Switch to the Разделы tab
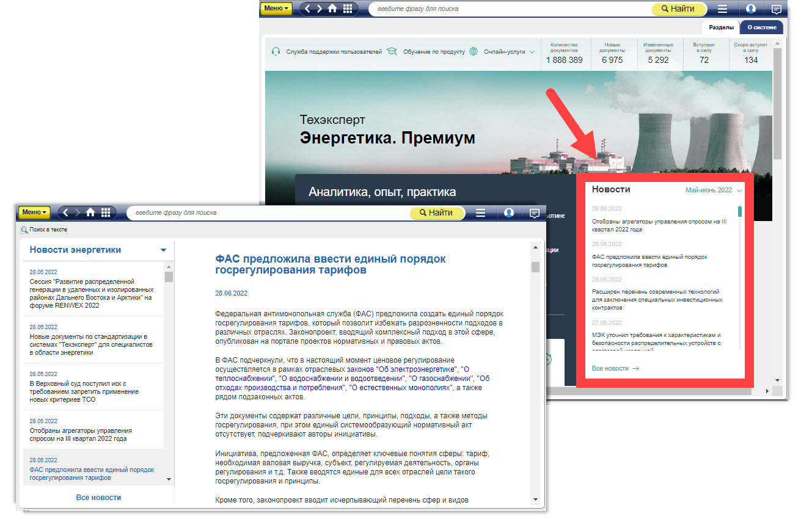The image size is (812, 519). [x=722, y=27]
